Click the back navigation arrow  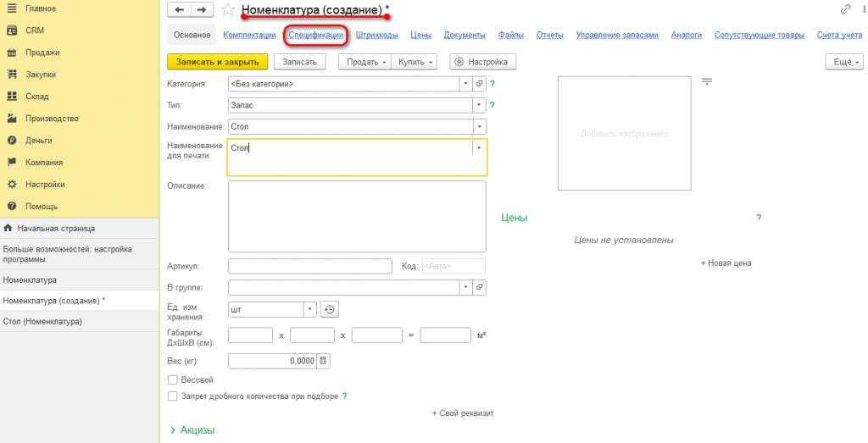tap(179, 9)
